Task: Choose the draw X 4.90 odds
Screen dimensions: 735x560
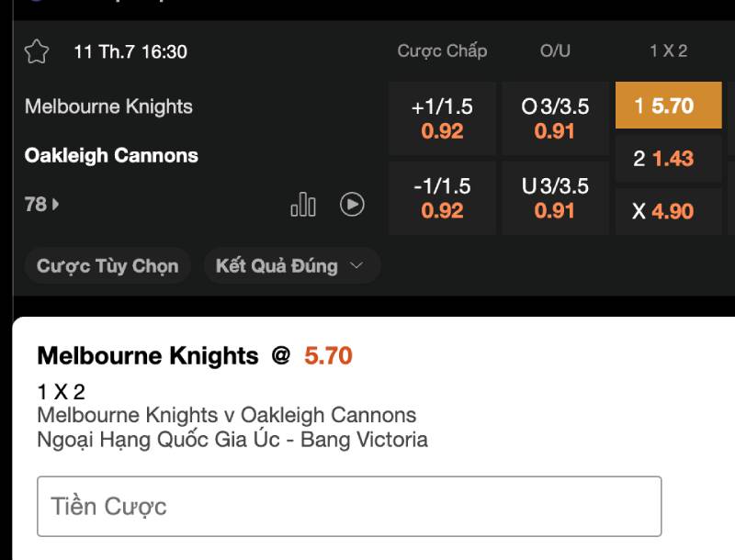Action: [x=669, y=211]
